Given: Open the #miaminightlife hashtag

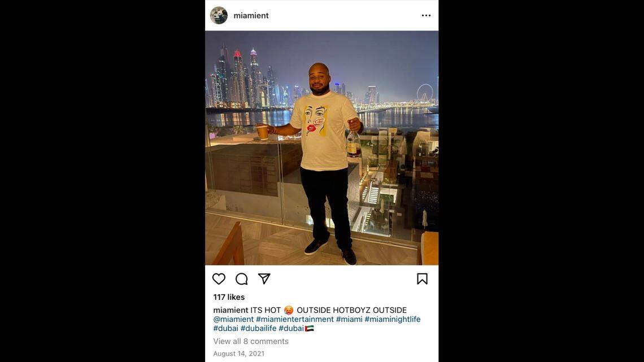Looking at the screenshot, I should (x=393, y=319).
